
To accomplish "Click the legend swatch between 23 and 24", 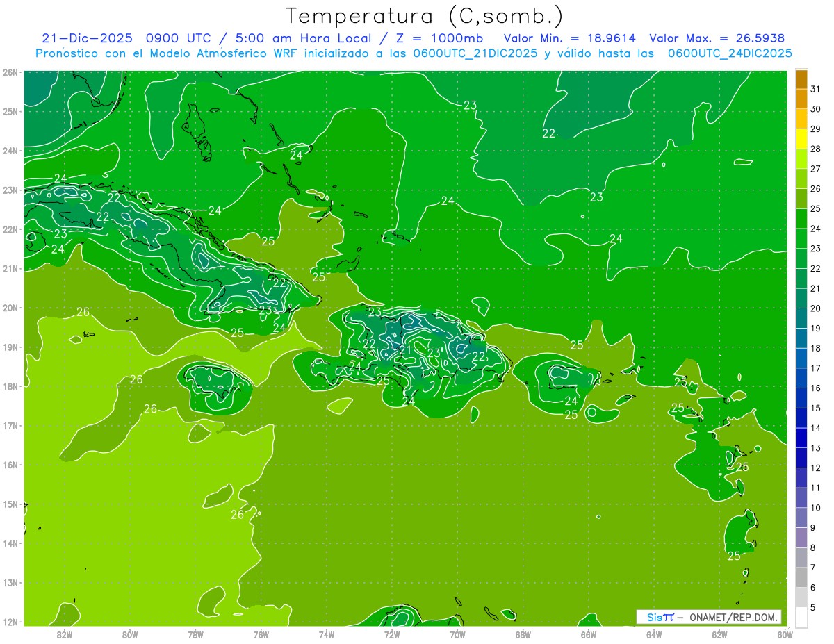I will pyautogui.click(x=802, y=239).
